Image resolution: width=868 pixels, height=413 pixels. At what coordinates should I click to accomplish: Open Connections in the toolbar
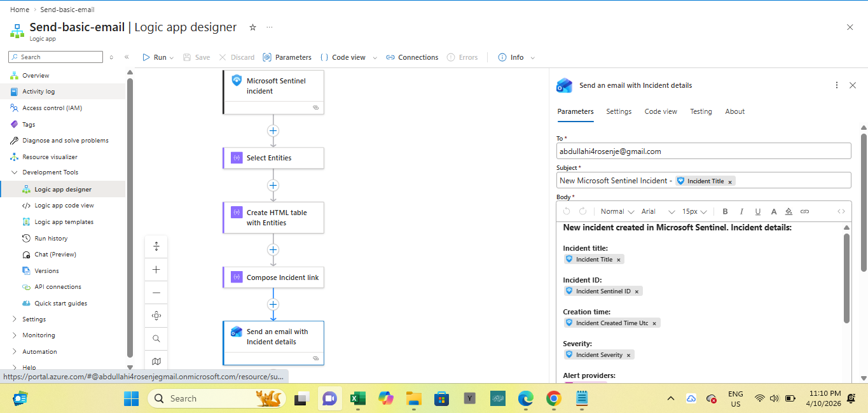click(x=412, y=57)
